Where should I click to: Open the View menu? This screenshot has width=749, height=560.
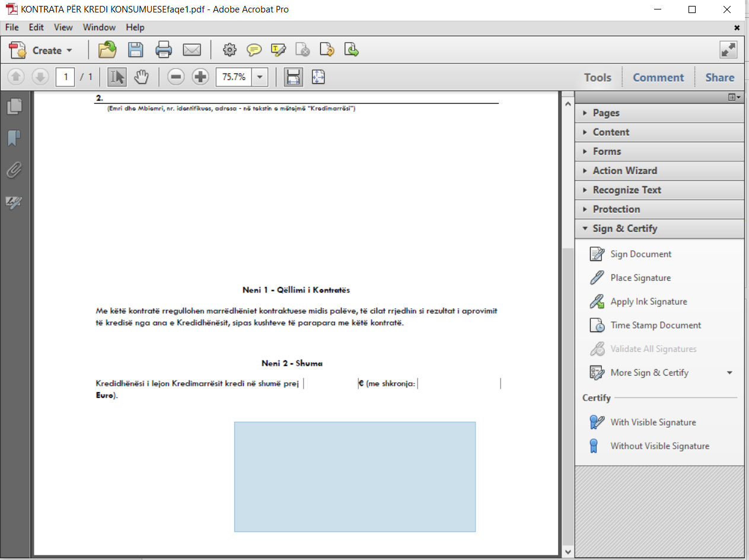click(x=63, y=27)
